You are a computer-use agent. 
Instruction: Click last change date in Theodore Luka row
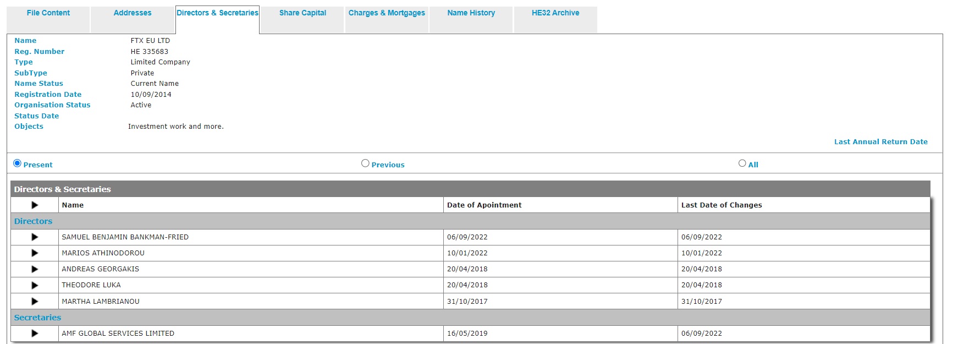pyautogui.click(x=701, y=285)
